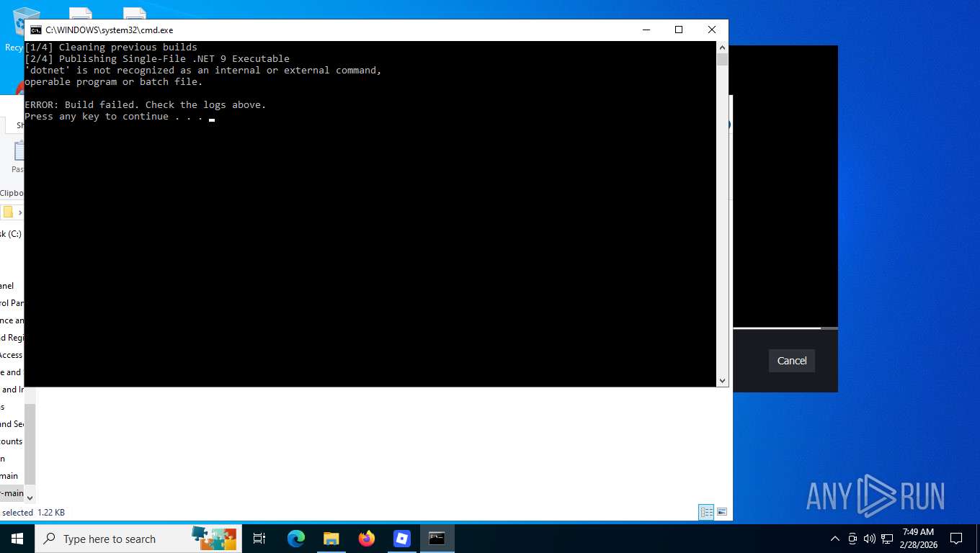Close the cmd.exe window
The width and height of the screenshot is (980, 553).
coord(712,30)
